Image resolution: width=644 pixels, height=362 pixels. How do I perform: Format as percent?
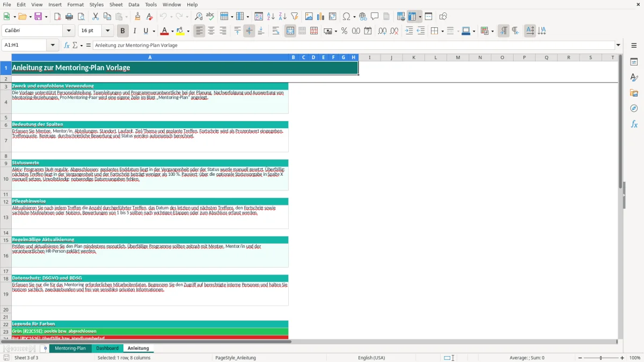click(344, 31)
